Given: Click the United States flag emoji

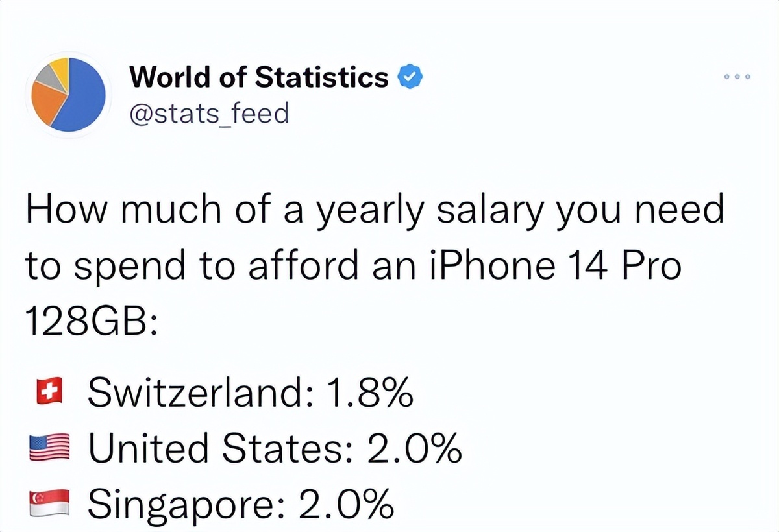Looking at the screenshot, I should click(48, 448).
